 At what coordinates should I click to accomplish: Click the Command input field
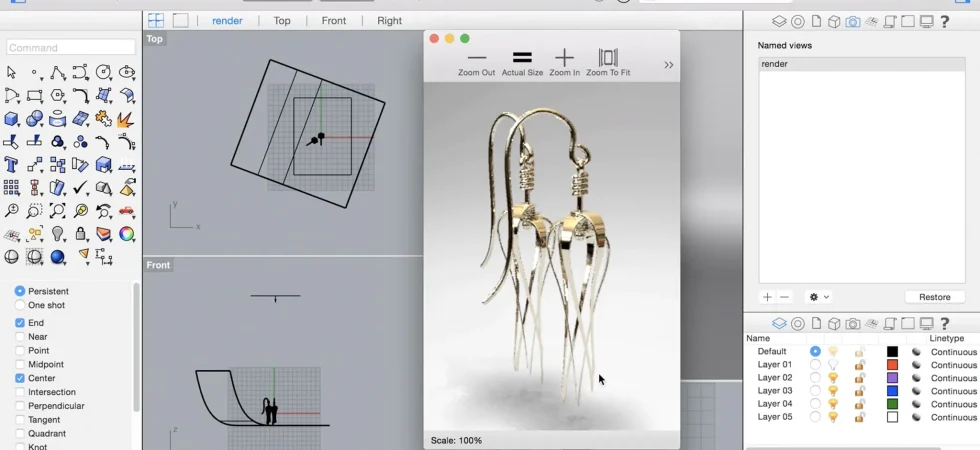[x=71, y=48]
